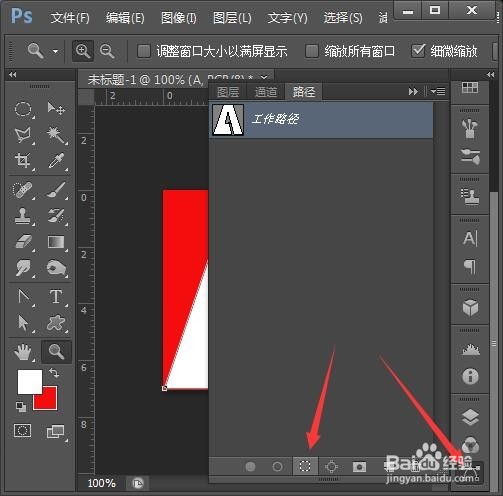Select the Magic Wand tool
Image resolution: width=503 pixels, height=496 pixels.
coord(56,135)
